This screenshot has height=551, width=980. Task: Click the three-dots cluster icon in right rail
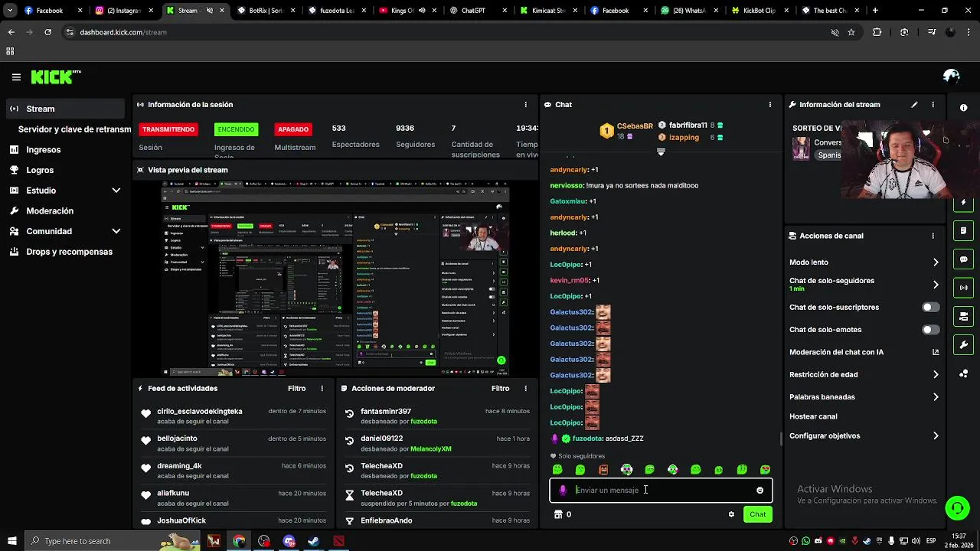(x=963, y=373)
